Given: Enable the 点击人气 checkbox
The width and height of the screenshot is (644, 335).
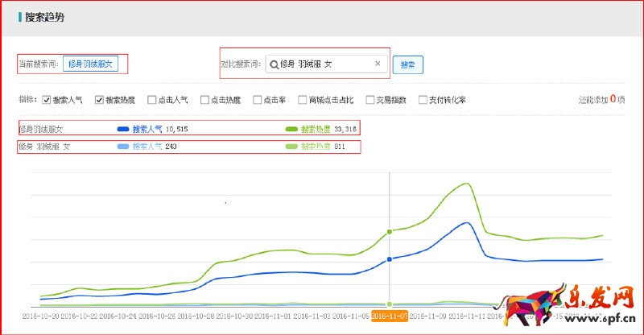Looking at the screenshot, I should point(152,101).
